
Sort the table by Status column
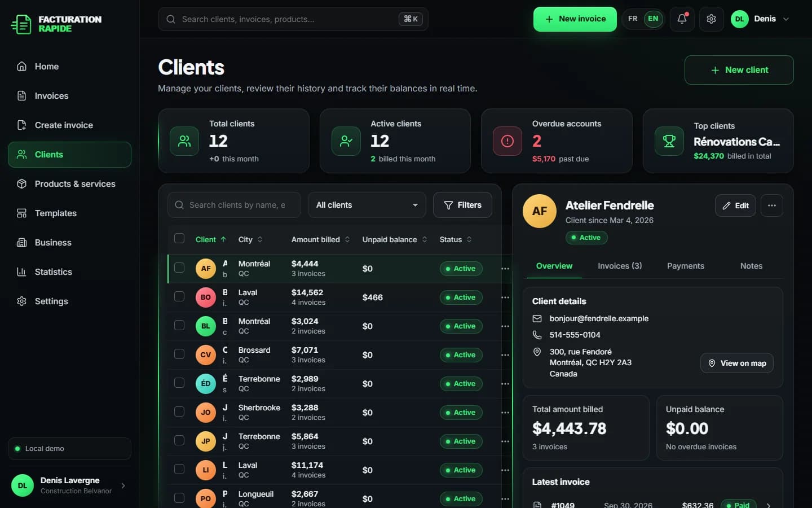(456, 239)
